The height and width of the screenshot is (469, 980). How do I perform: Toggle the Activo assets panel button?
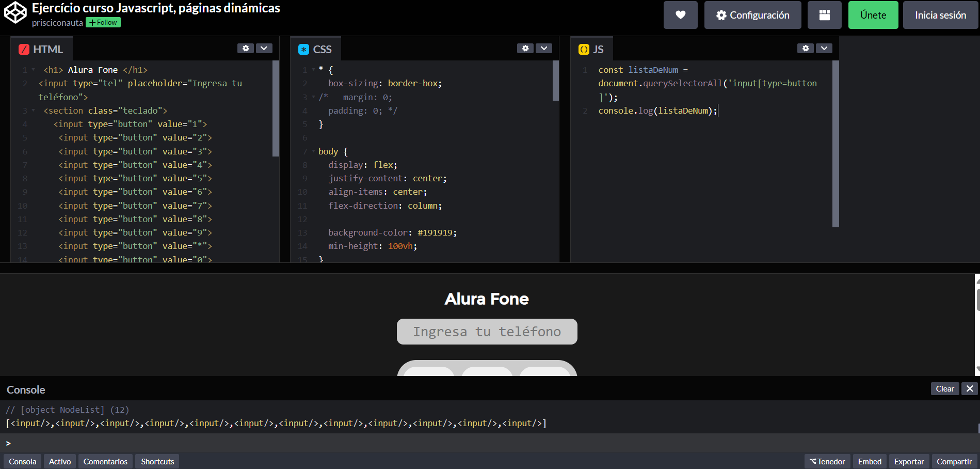tap(60, 461)
